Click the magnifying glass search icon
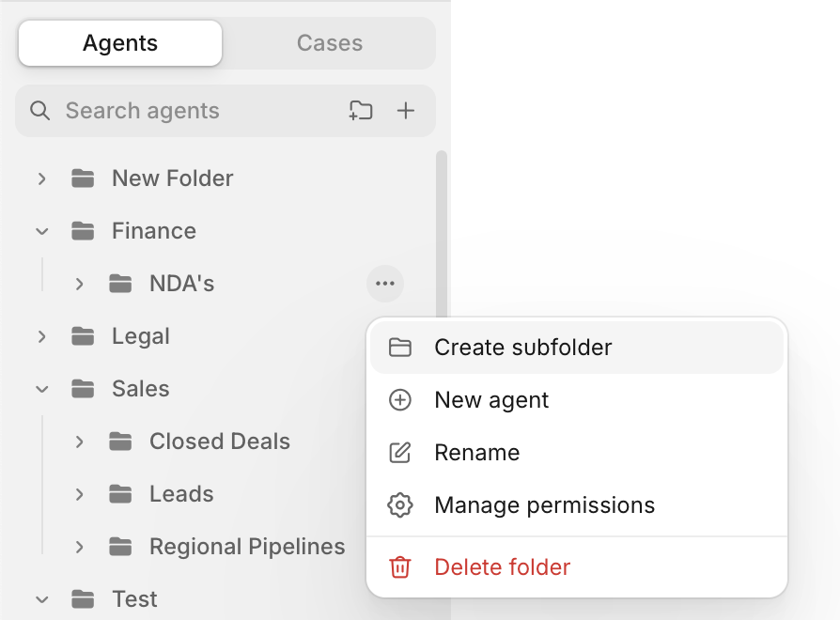 [40, 111]
